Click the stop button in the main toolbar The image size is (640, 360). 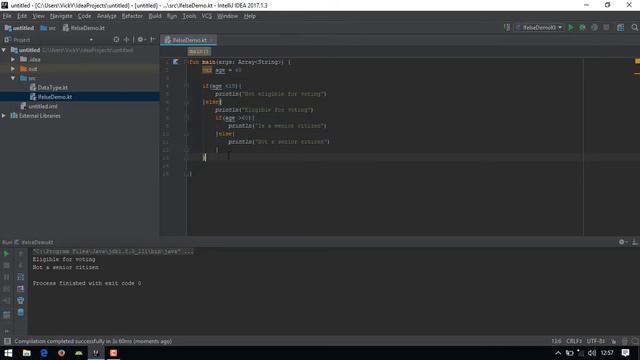(606, 27)
